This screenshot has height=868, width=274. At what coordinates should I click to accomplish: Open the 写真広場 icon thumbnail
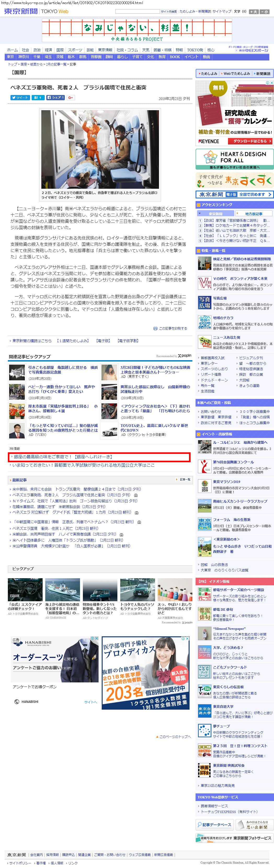click(x=204, y=303)
